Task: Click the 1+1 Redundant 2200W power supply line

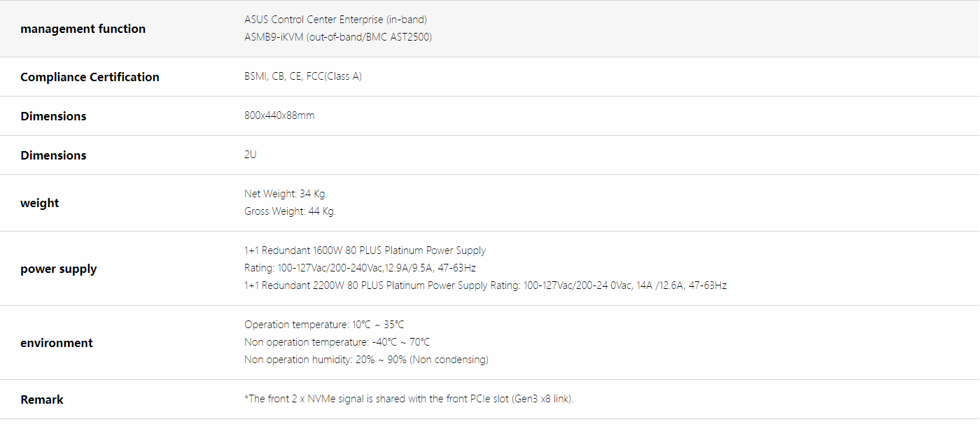Action: click(485, 285)
